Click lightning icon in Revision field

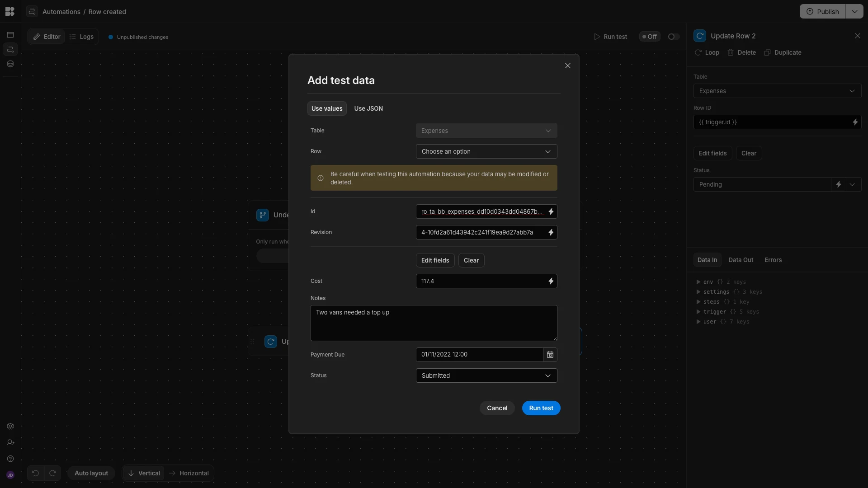pyautogui.click(x=551, y=232)
